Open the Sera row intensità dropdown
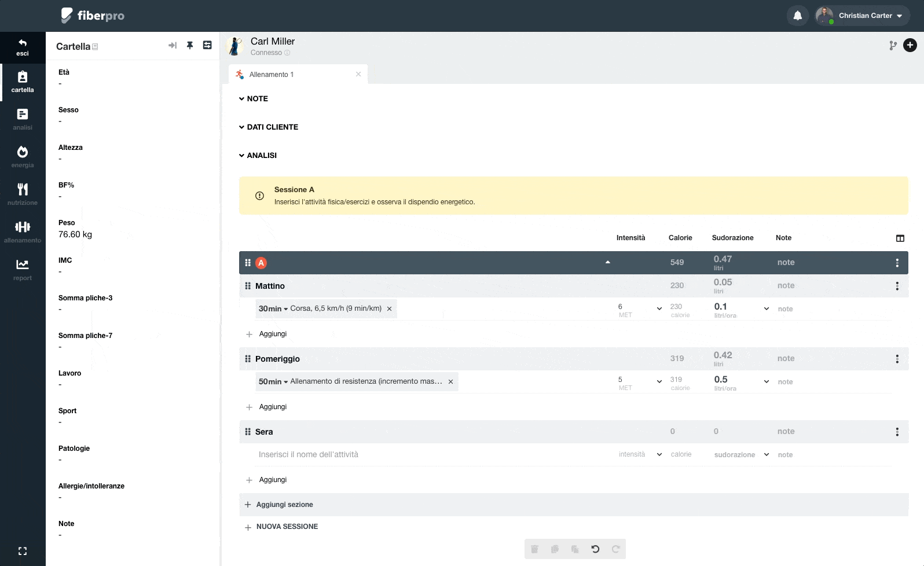 click(x=659, y=455)
